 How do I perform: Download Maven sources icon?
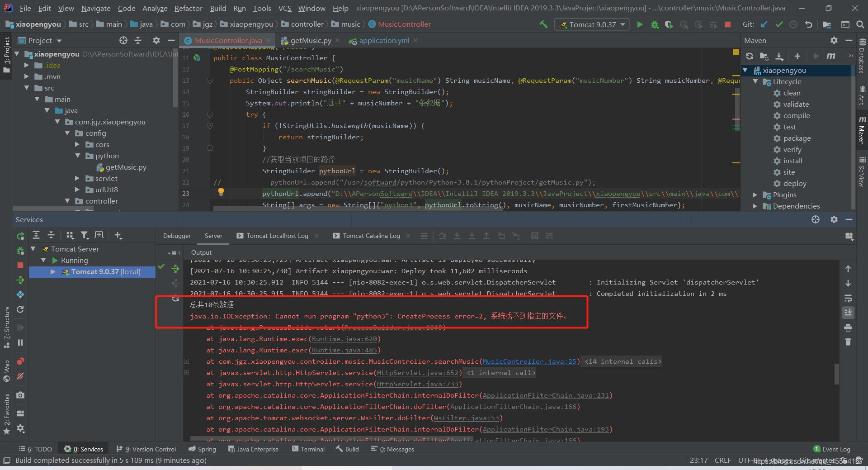coord(779,56)
